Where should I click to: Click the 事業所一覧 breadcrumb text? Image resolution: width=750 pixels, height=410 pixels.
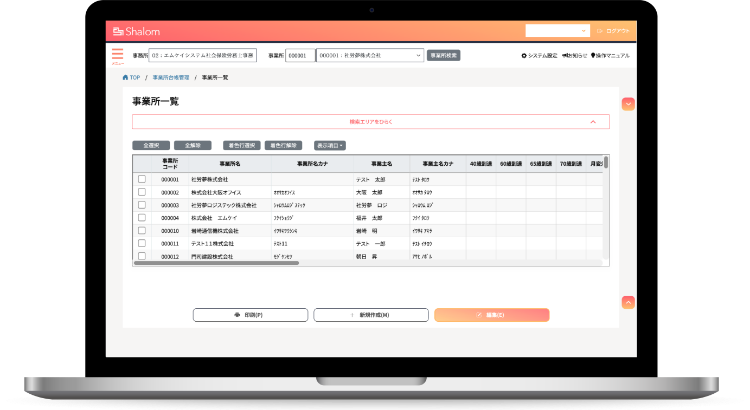click(x=215, y=78)
